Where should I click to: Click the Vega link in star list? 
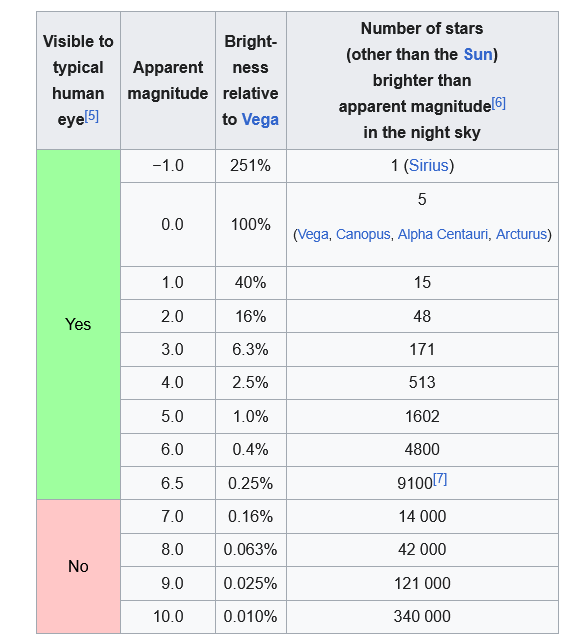[x=313, y=234]
